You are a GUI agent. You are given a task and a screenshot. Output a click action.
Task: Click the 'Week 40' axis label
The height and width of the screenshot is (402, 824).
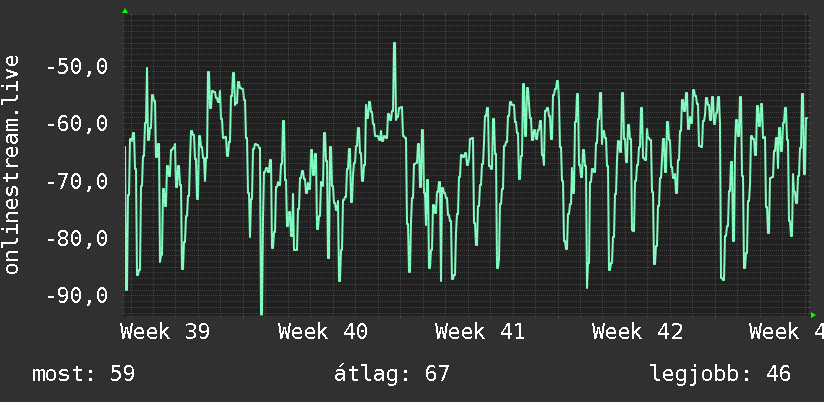pyautogui.click(x=323, y=332)
